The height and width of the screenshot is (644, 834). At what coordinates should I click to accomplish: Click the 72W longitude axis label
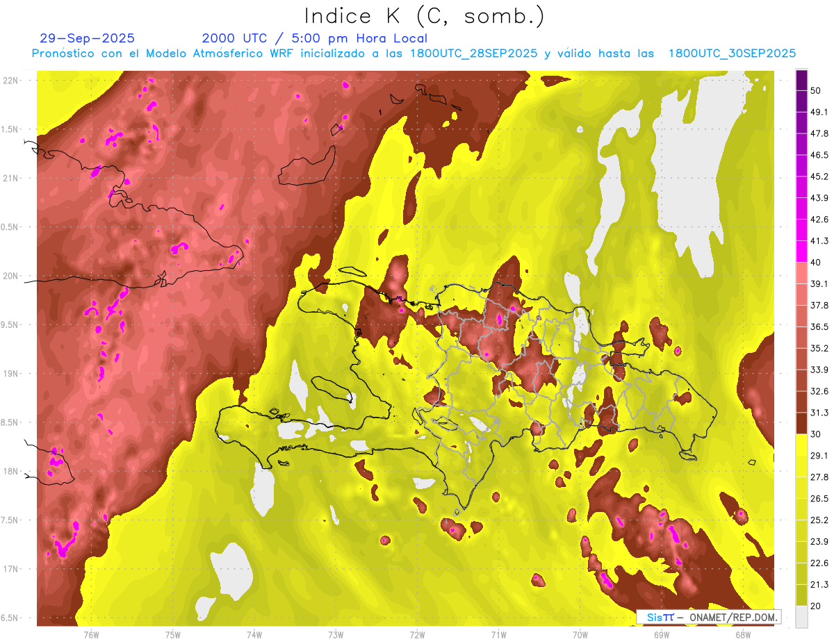pyautogui.click(x=417, y=634)
